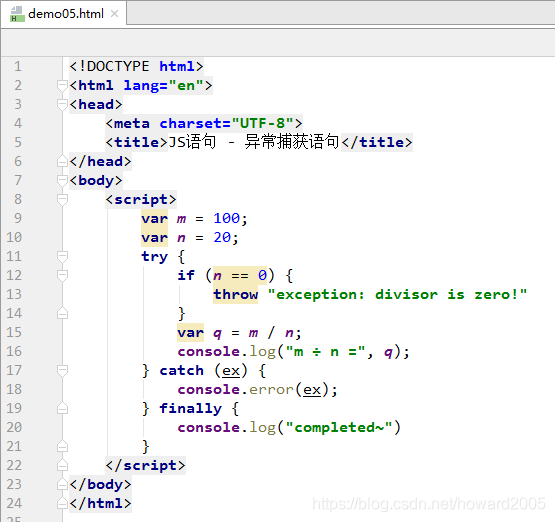Place cursor on the DOCTYPE declaration
The width and height of the screenshot is (555, 522).
[136, 66]
